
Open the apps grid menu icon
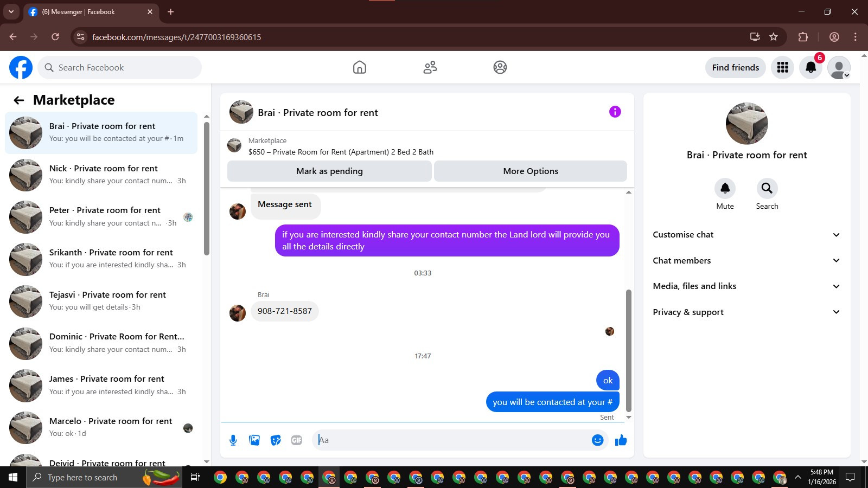pyautogui.click(x=782, y=67)
